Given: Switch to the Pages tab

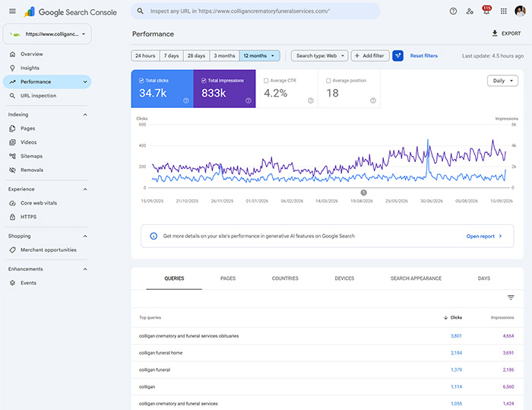Looking at the screenshot, I should tap(228, 278).
